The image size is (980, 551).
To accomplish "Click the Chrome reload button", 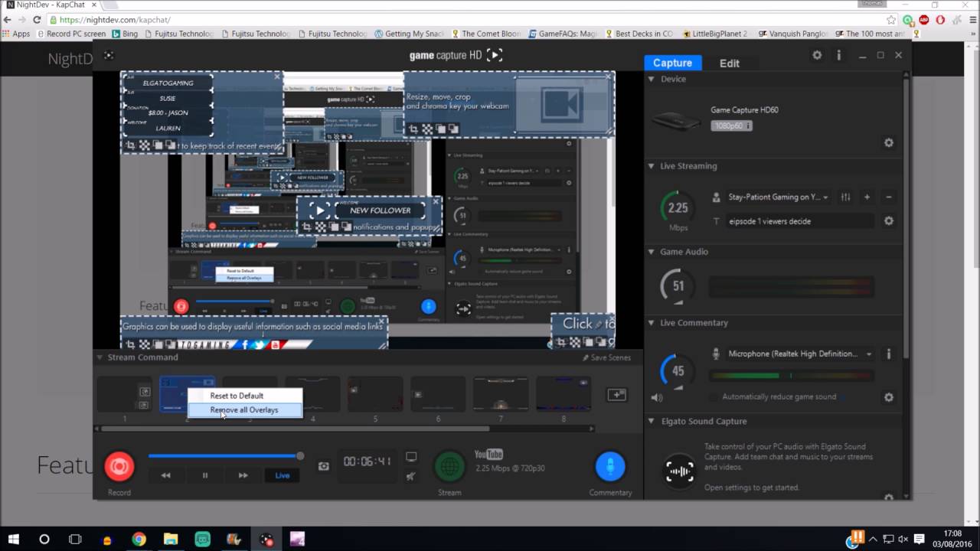I will 37,20.
